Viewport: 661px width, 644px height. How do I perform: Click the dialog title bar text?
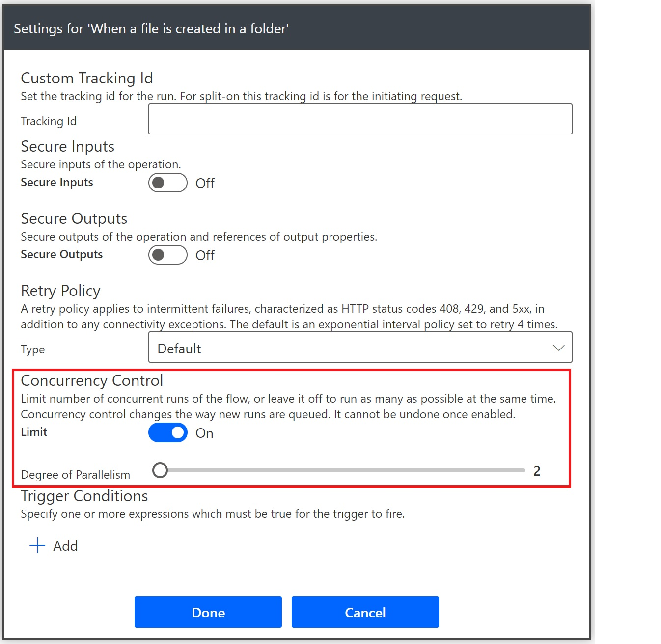pyautogui.click(x=151, y=28)
